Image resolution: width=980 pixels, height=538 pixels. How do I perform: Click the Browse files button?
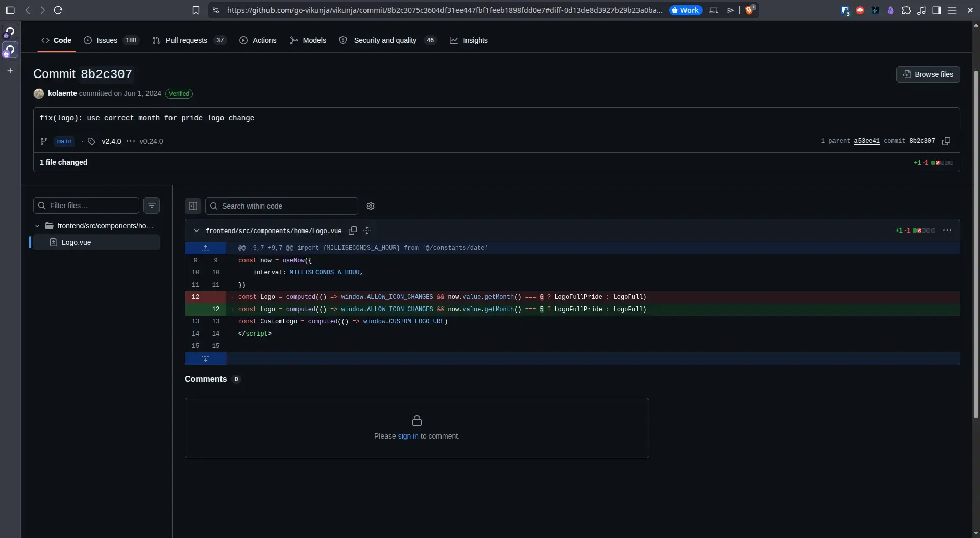pyautogui.click(x=928, y=74)
